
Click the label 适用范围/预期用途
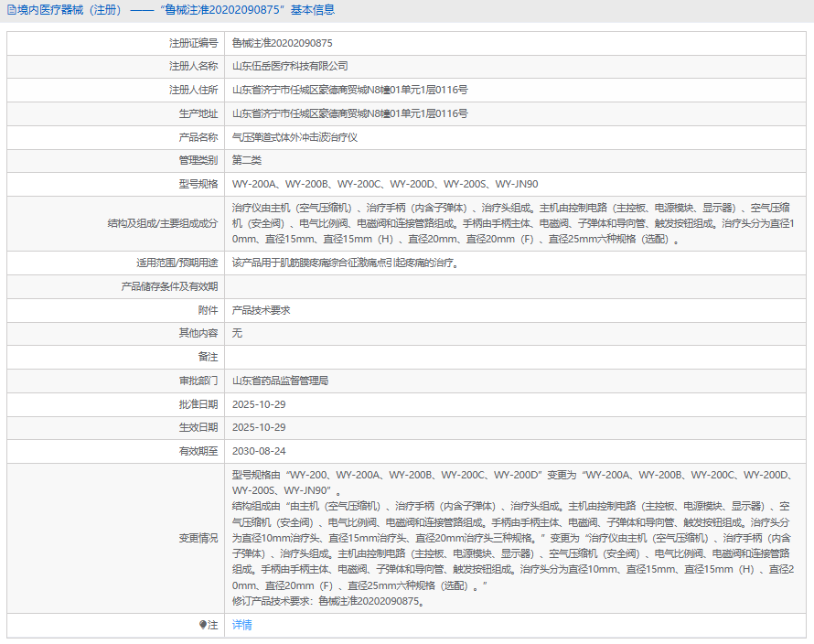(177, 263)
